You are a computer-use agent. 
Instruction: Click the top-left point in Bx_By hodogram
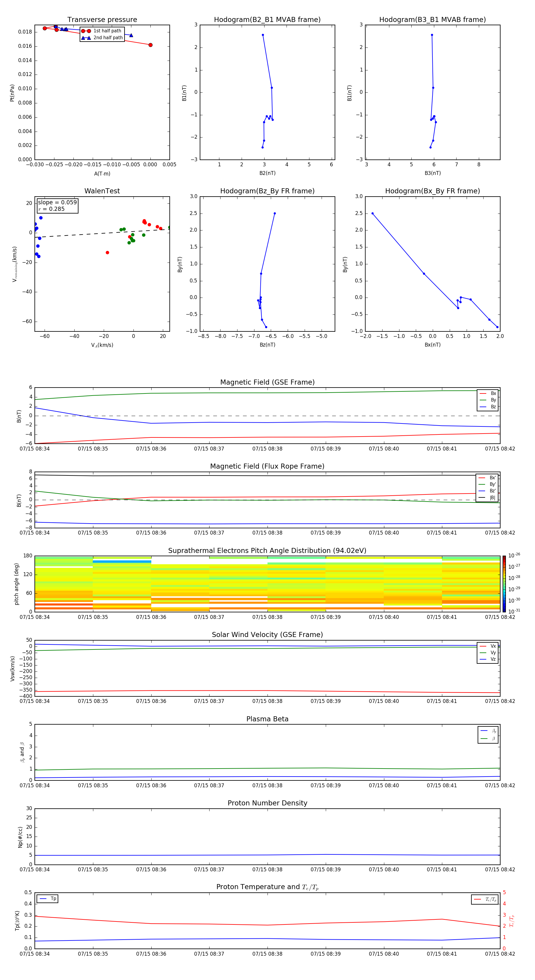pyautogui.click(x=372, y=214)
